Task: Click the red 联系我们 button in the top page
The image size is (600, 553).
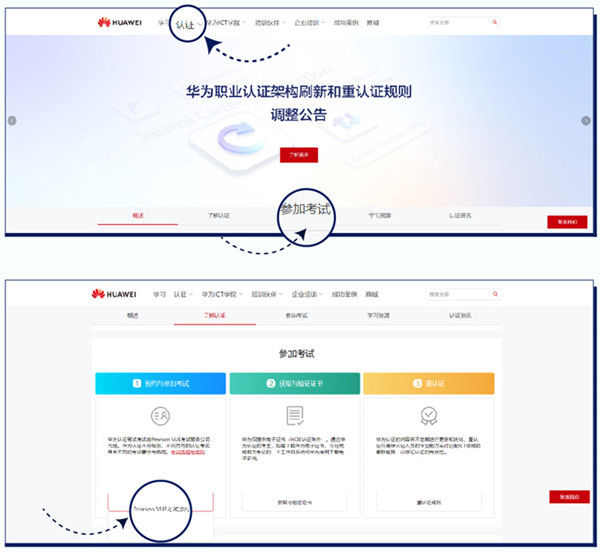Action: click(567, 222)
